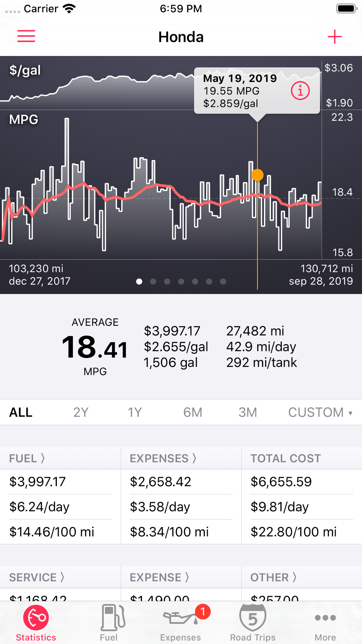Tap the $/gal price chart label

tap(25, 70)
